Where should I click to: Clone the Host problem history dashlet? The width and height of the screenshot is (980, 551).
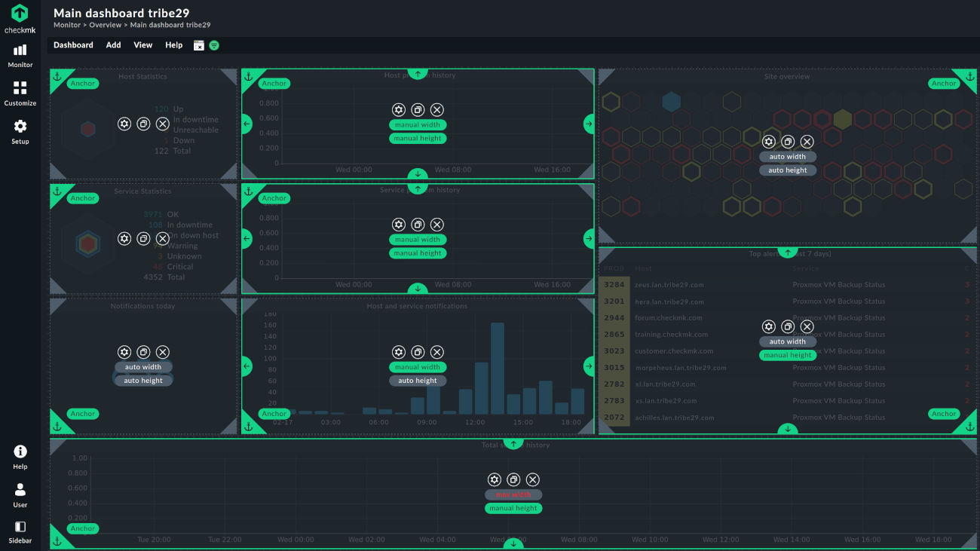pos(418,110)
